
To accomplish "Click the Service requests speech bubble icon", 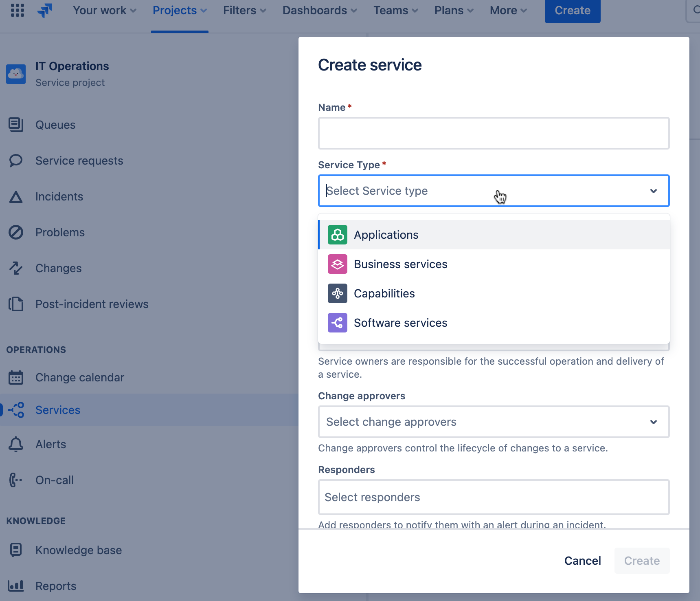I will click(16, 161).
